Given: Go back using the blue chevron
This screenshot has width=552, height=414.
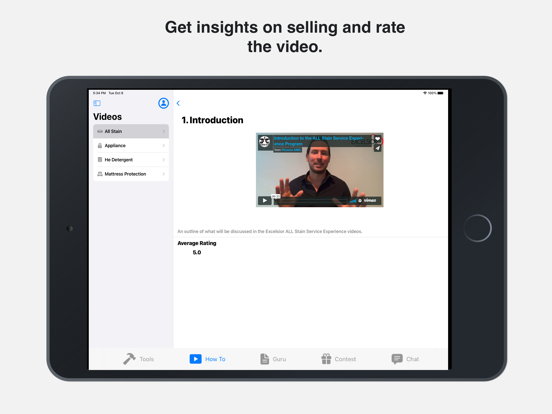Looking at the screenshot, I should coord(178,103).
